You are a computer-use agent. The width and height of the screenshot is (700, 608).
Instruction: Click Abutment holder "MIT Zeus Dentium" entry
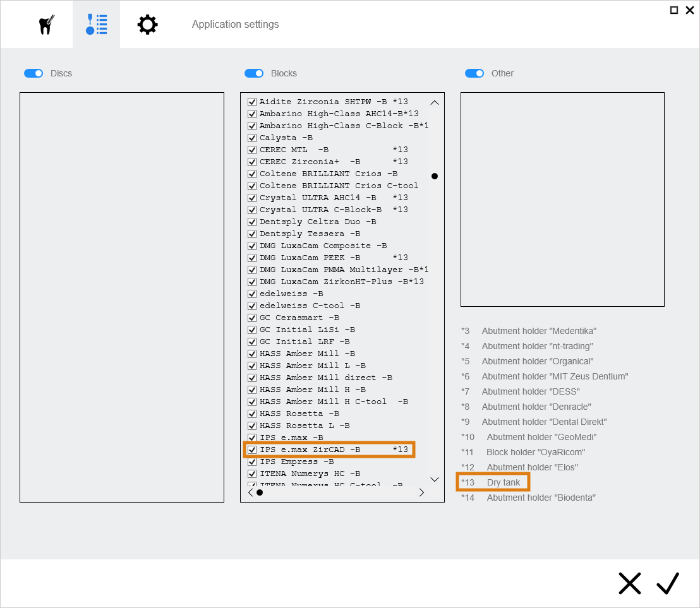click(555, 376)
